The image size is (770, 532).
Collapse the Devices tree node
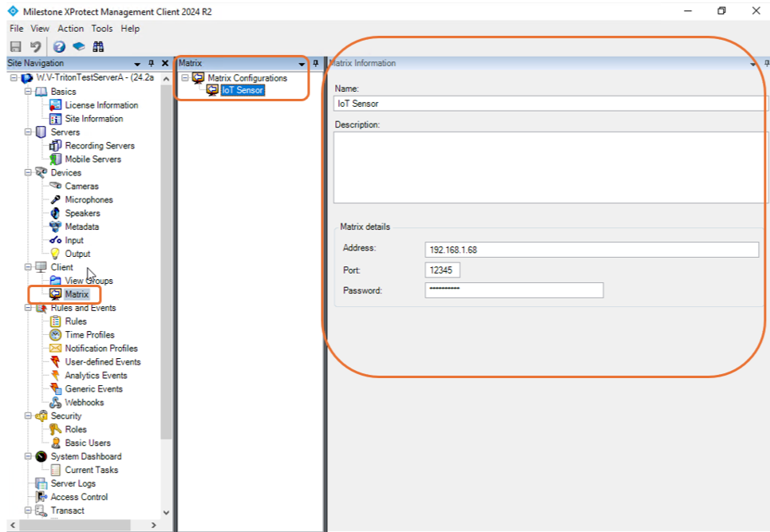tap(28, 173)
